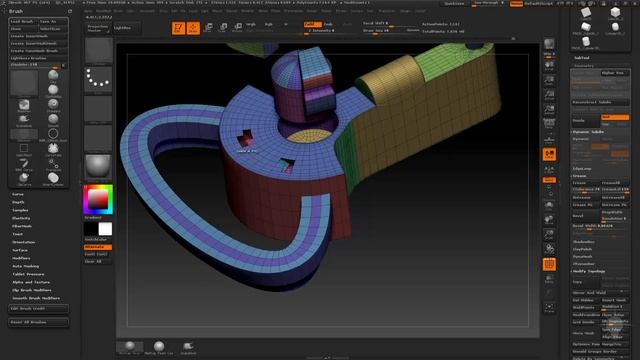Select the Smooth brush icon
Image resolution: width=640 pixels, height=360 pixels.
(53, 120)
